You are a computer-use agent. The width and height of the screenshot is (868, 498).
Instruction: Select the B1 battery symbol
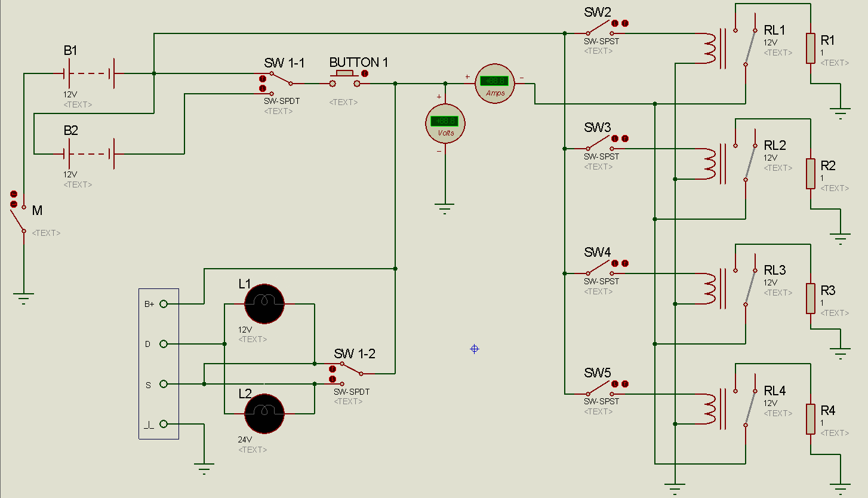click(89, 74)
